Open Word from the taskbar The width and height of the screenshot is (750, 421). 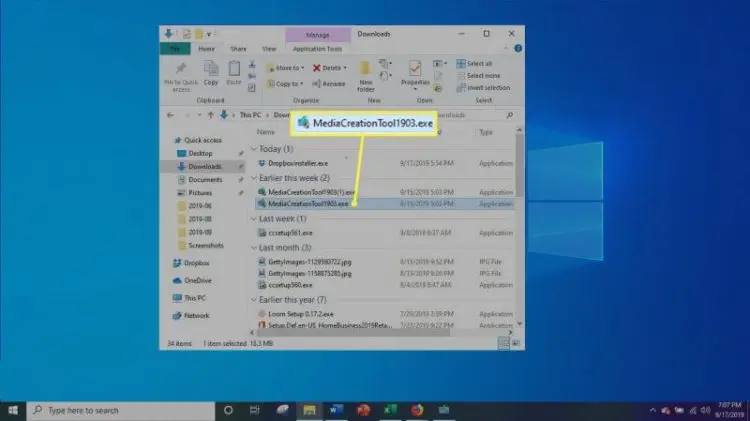[336, 410]
